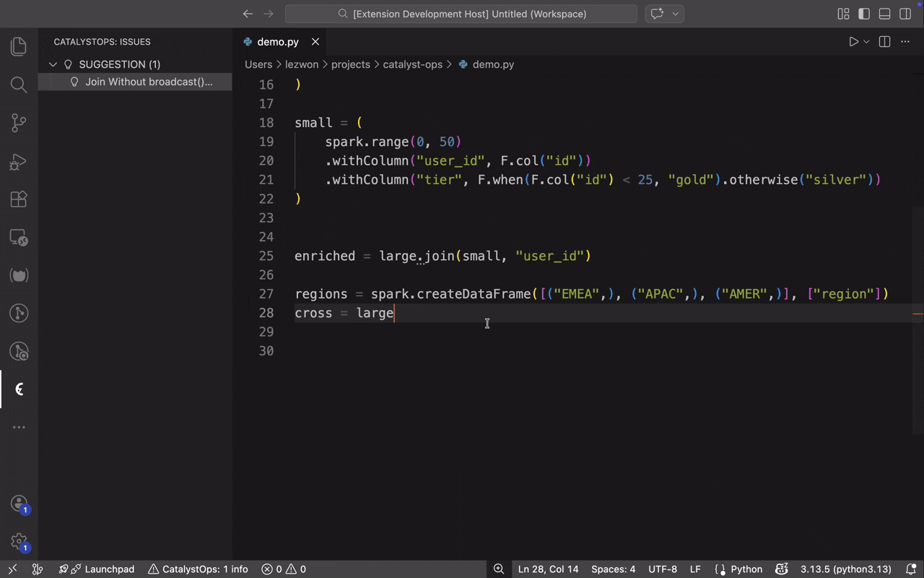Viewport: 924px width, 578px height.
Task: Open run button dropdown arrow
Action: pos(867,42)
